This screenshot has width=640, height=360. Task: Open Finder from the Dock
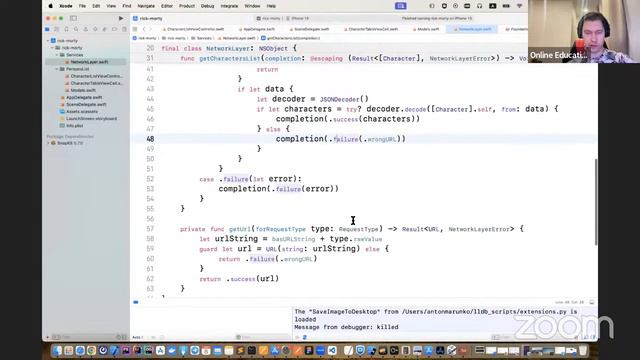(57, 351)
